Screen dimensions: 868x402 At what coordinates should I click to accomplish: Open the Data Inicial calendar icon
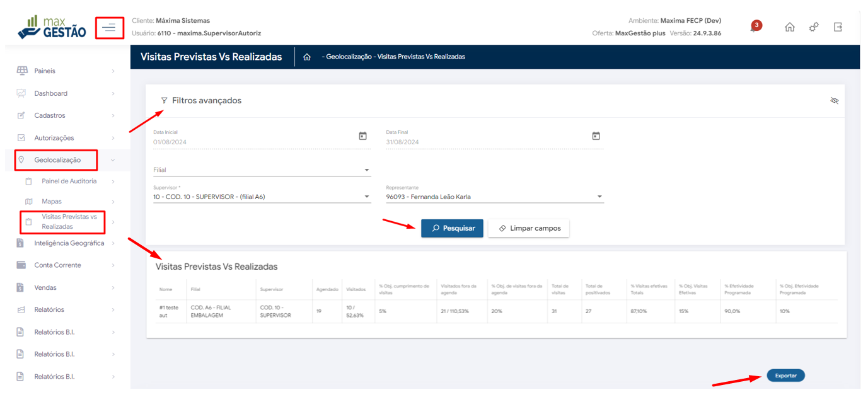click(362, 136)
